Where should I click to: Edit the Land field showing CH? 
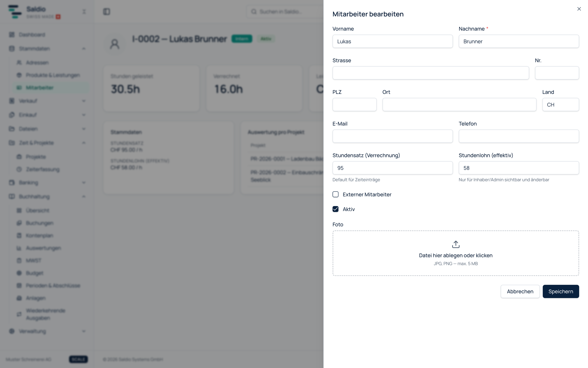click(x=561, y=105)
